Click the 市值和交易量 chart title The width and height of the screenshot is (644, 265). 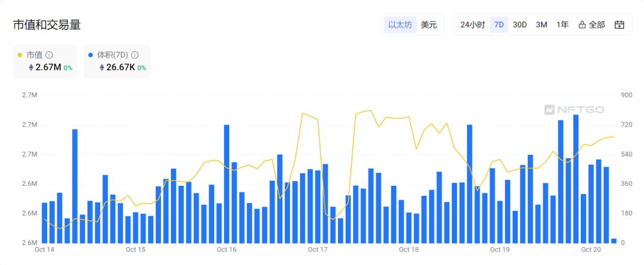coord(47,24)
